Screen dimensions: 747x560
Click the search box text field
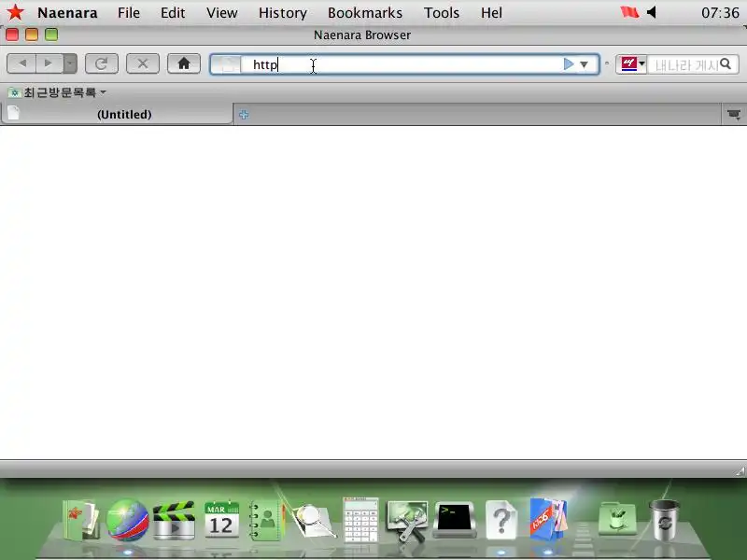[684, 64]
